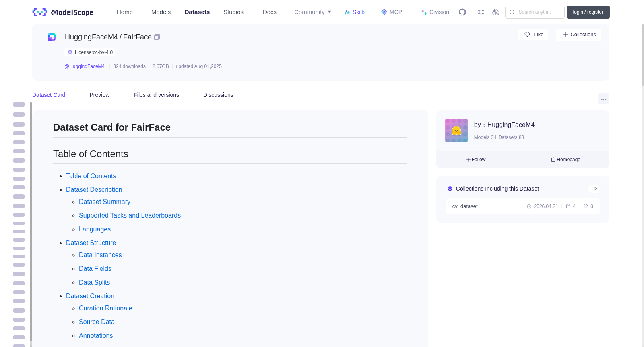This screenshot has height=347, width=644.
Task: Open the Discussions tab
Action: (218, 95)
